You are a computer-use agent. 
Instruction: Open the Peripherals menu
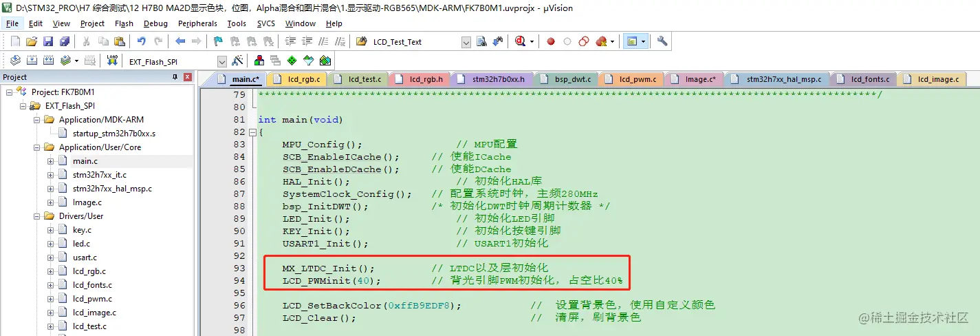pyautogui.click(x=197, y=23)
